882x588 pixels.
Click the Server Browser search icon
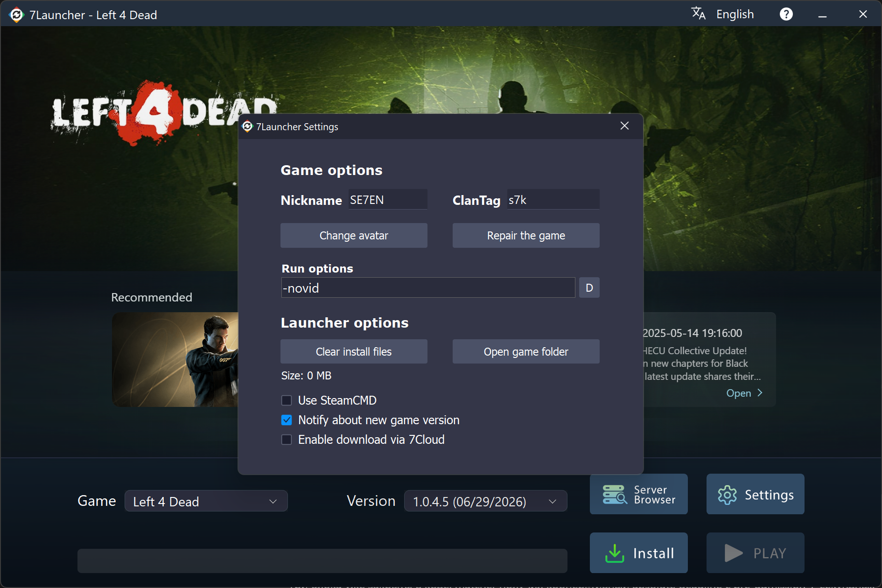click(x=615, y=494)
